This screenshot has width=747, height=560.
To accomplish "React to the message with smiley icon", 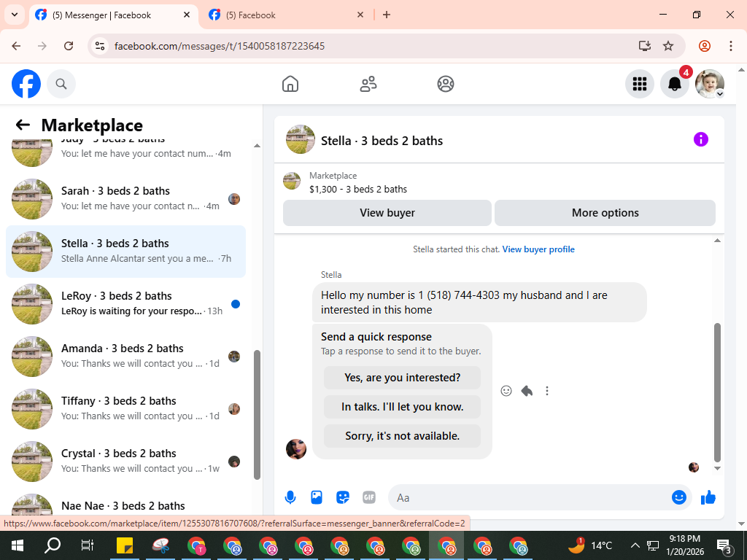I will 506,391.
